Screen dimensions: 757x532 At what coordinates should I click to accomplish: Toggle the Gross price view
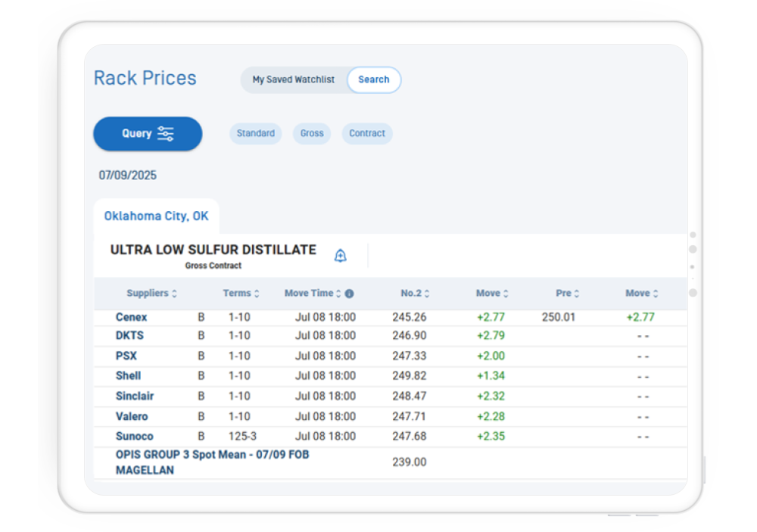[x=311, y=133]
